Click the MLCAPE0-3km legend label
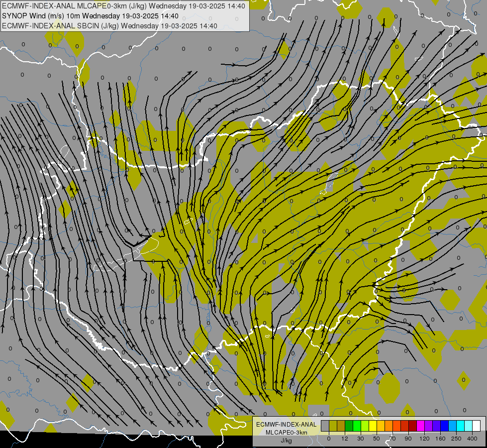The height and width of the screenshot is (448, 487). point(287,433)
